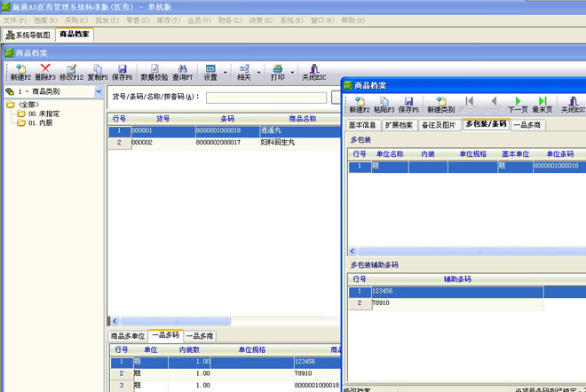Screen dimensions: 586x392
Task: Click 新建F2 in front 商品档案 dialog
Action: (360, 105)
